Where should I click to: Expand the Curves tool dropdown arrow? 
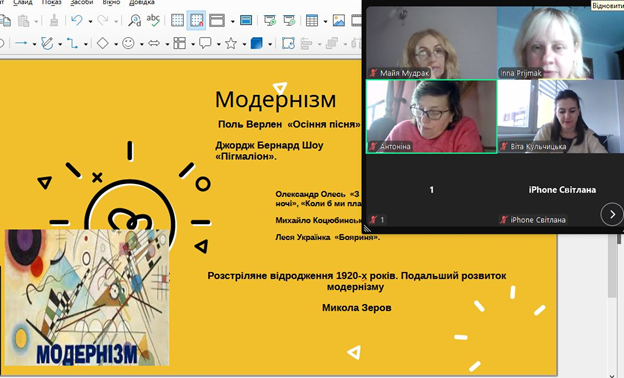pyautogui.click(x=60, y=44)
